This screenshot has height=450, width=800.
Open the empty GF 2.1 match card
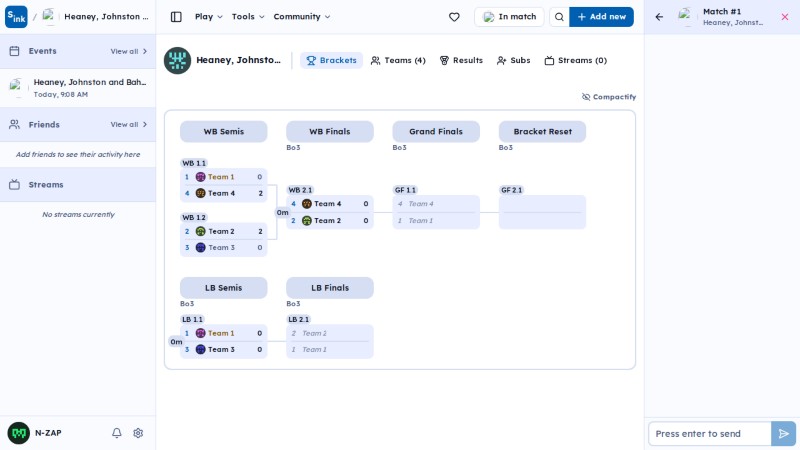[x=542, y=212]
